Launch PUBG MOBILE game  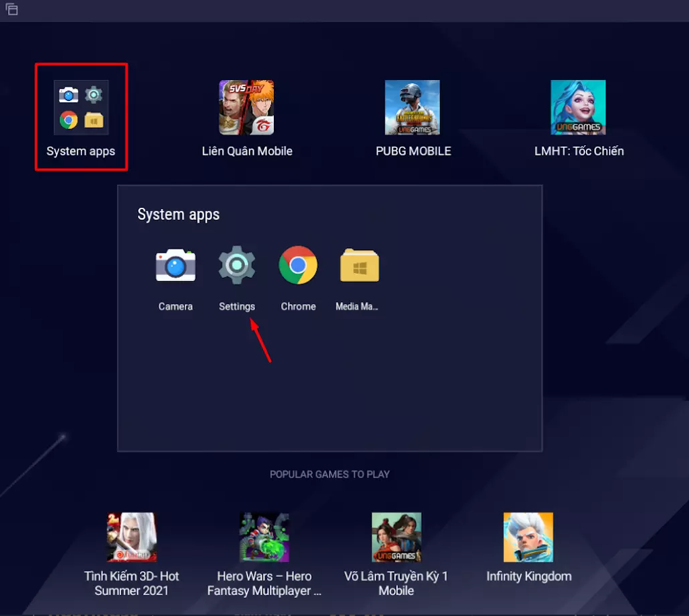pyautogui.click(x=412, y=108)
